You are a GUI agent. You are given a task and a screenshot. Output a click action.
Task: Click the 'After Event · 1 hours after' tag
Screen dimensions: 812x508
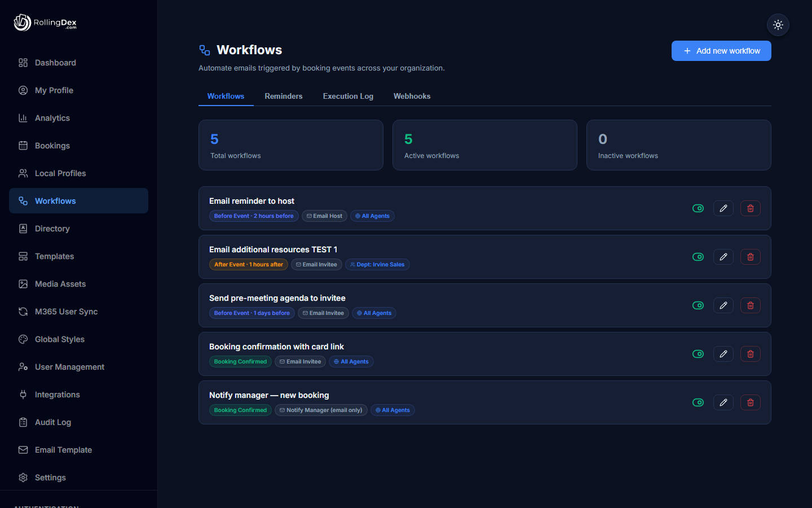click(x=249, y=265)
